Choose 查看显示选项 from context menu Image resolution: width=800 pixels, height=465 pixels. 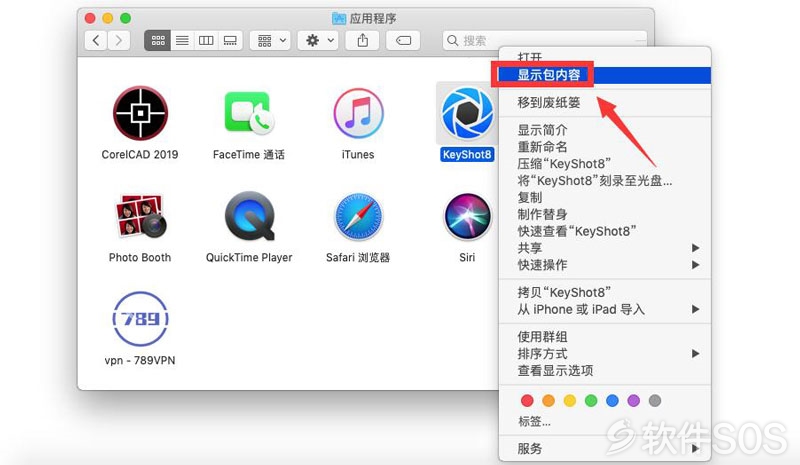[x=605, y=371]
